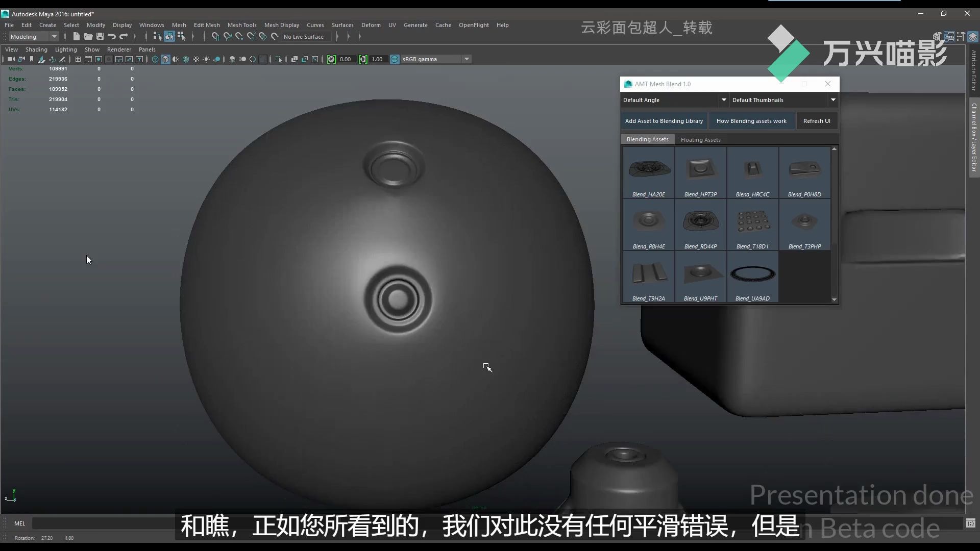The width and height of the screenshot is (980, 551).
Task: Toggle color management ON button
Action: 395,59
